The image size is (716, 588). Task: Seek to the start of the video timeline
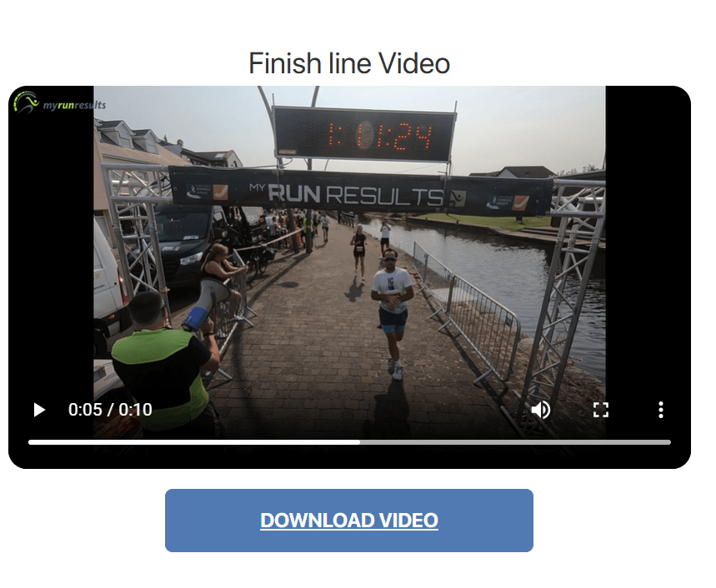point(30,442)
